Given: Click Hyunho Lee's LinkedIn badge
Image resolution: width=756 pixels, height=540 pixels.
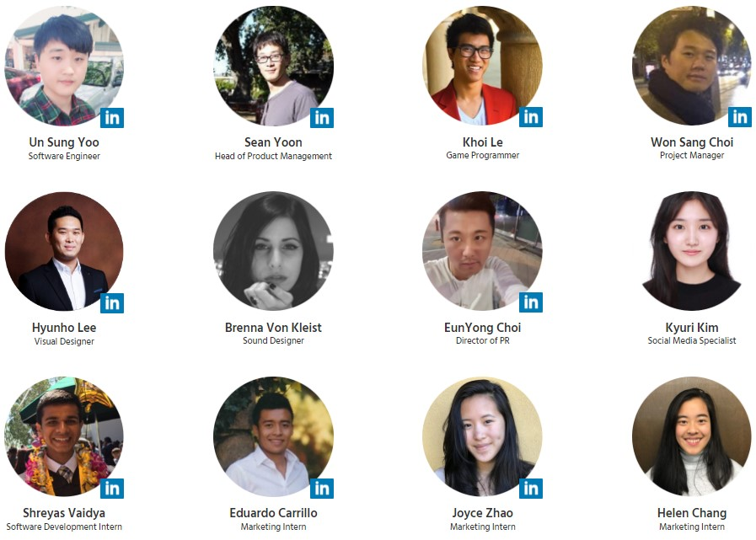Looking at the screenshot, I should 112,303.
